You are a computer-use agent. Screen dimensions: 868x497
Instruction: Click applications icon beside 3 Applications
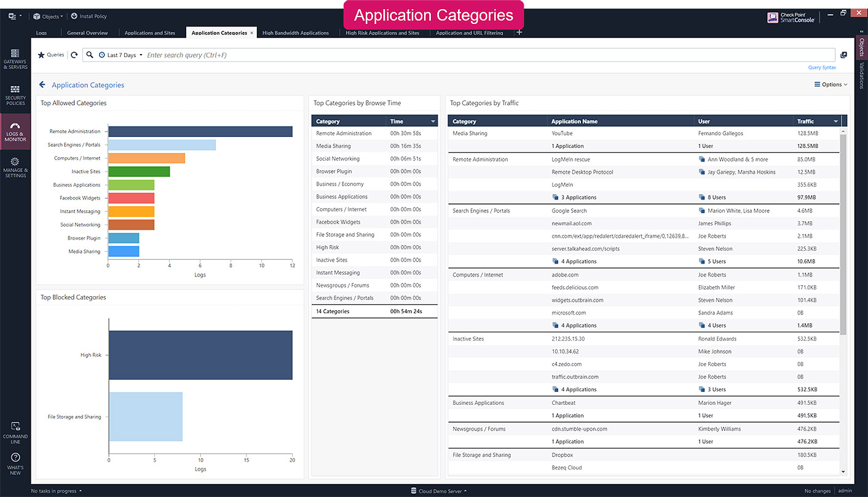555,197
